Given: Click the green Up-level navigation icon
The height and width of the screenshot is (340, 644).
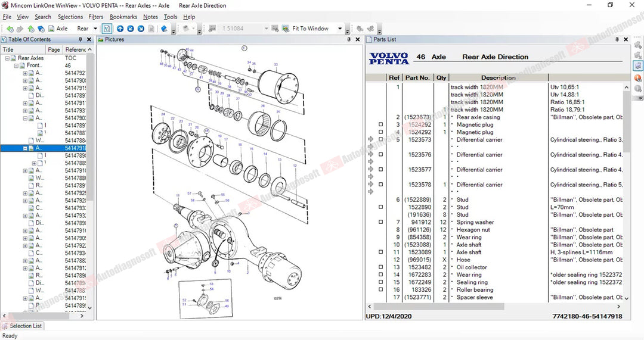Looking at the screenshot, I should (31, 29).
